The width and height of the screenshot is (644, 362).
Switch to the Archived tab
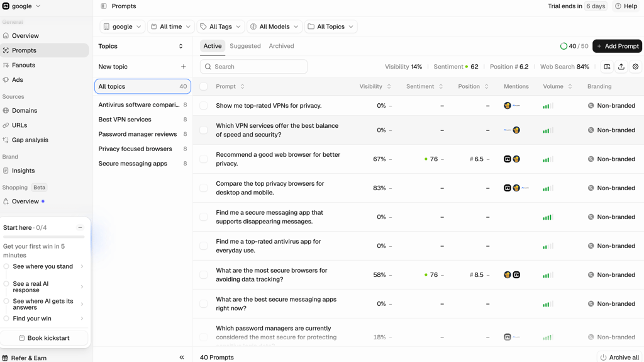tap(281, 46)
